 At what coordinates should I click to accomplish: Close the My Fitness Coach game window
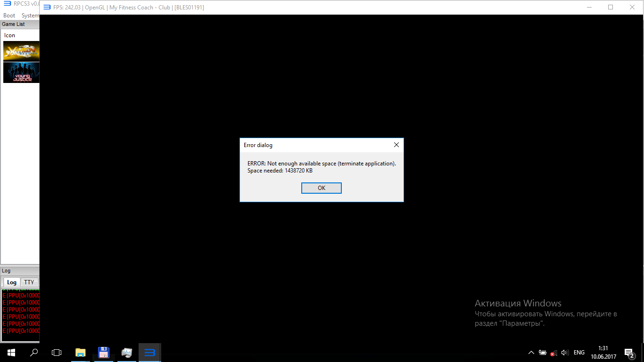click(x=632, y=7)
